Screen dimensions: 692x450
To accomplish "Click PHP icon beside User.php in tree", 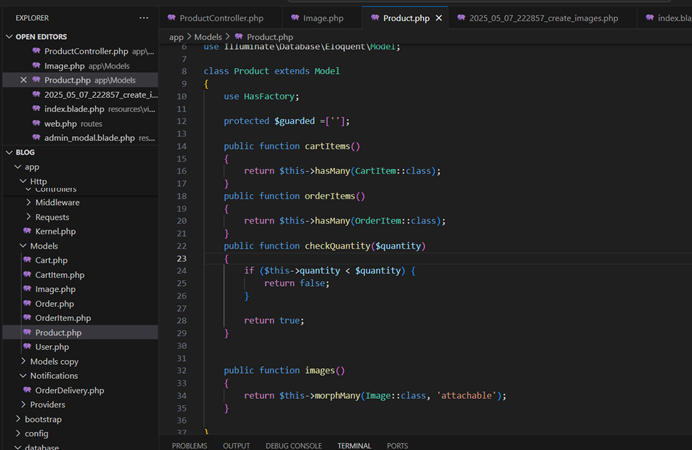I will click(26, 347).
